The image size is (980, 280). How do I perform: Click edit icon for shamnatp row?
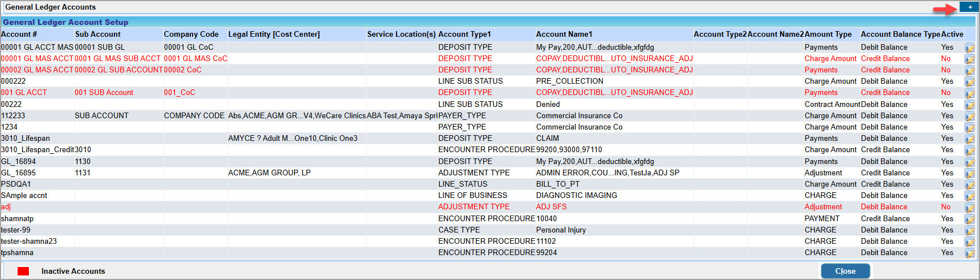click(x=969, y=219)
